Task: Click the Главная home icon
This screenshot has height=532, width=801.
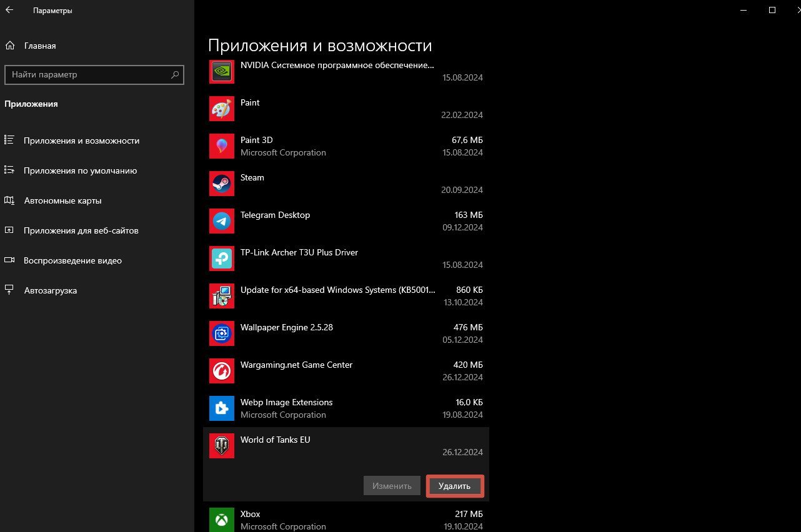Action: (x=9, y=46)
